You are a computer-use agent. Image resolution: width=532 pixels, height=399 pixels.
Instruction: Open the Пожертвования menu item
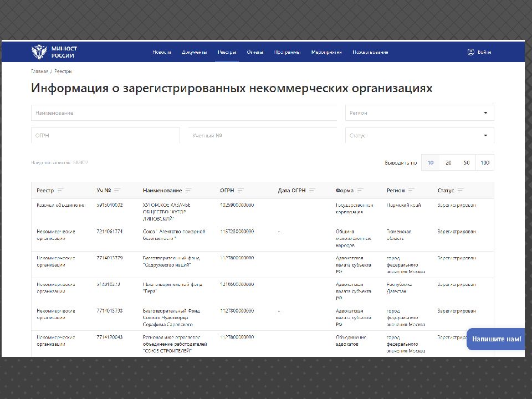tap(370, 52)
